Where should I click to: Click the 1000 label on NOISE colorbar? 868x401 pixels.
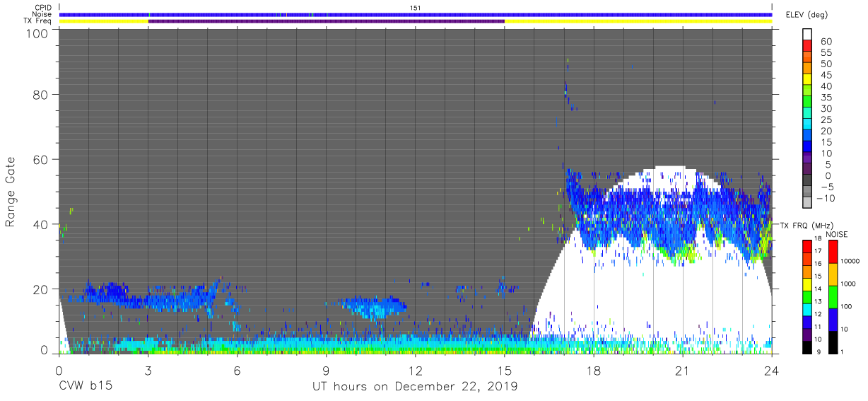click(x=848, y=284)
